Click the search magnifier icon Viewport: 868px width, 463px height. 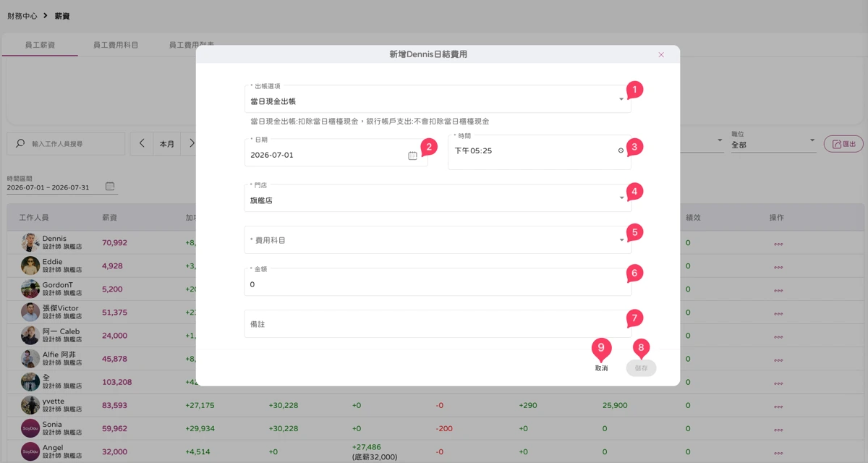click(x=20, y=144)
